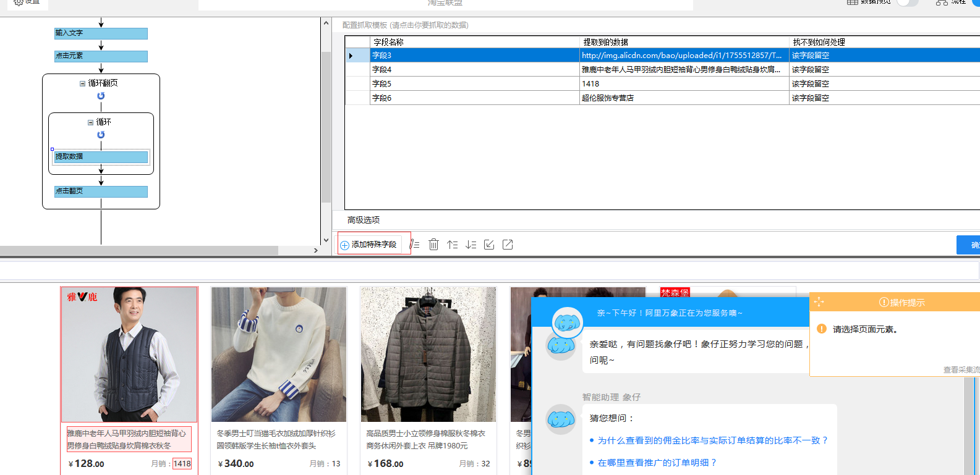Viewport: 980px width, 475px height.
Task: Select the 字段3 row name cell
Action: [x=474, y=56]
